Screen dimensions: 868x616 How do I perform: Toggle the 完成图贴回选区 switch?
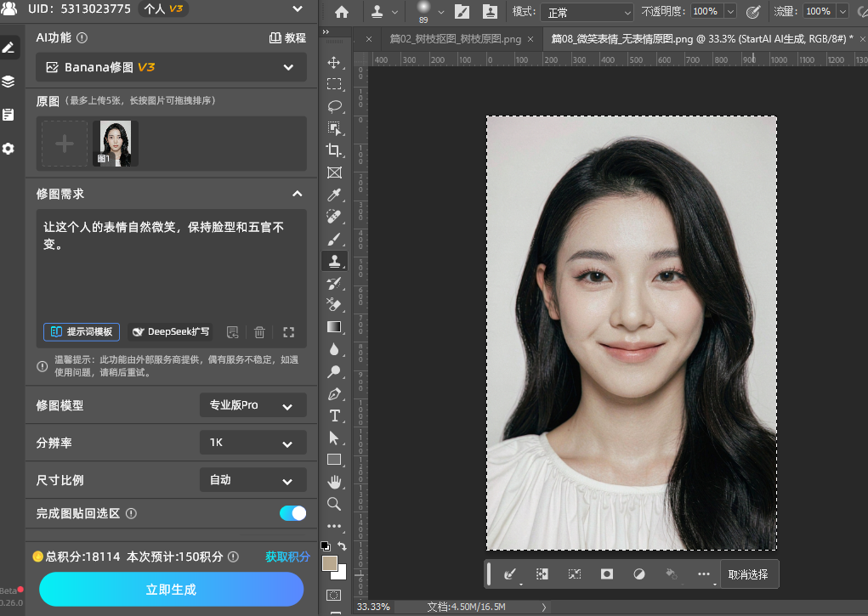292,513
